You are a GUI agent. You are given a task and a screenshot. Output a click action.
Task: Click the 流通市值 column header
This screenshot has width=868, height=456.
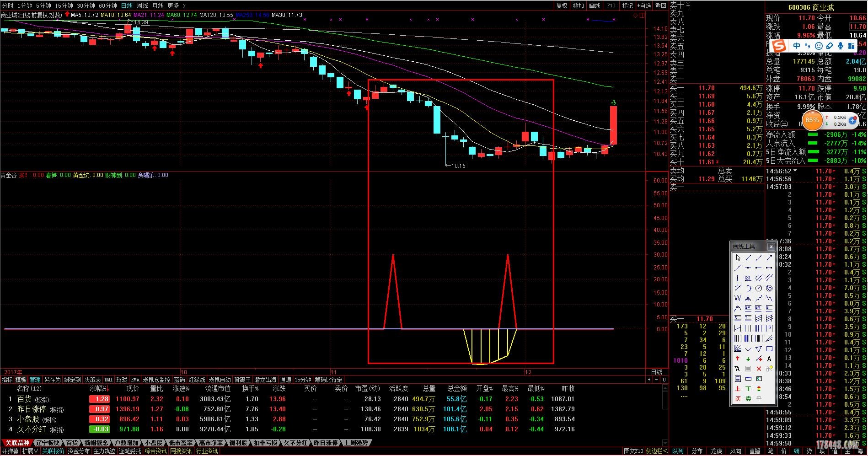tap(218, 388)
